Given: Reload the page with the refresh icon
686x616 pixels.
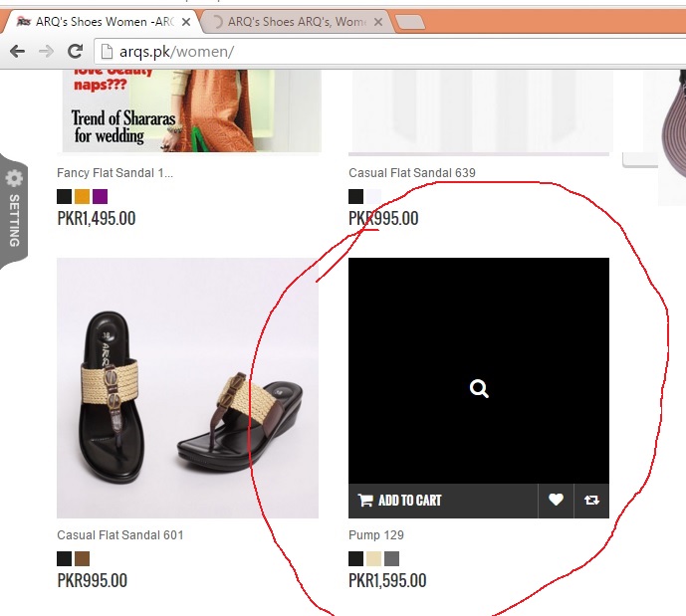Looking at the screenshot, I should coord(75,51).
